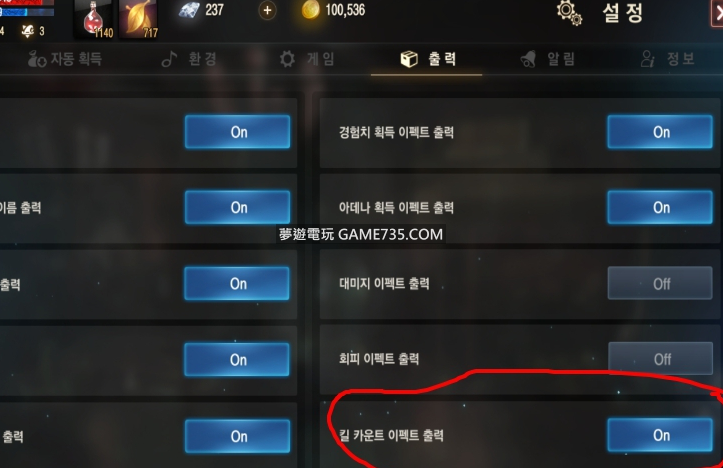Toggle 아데나 획득 이펙트 출력 switch

coord(660,207)
